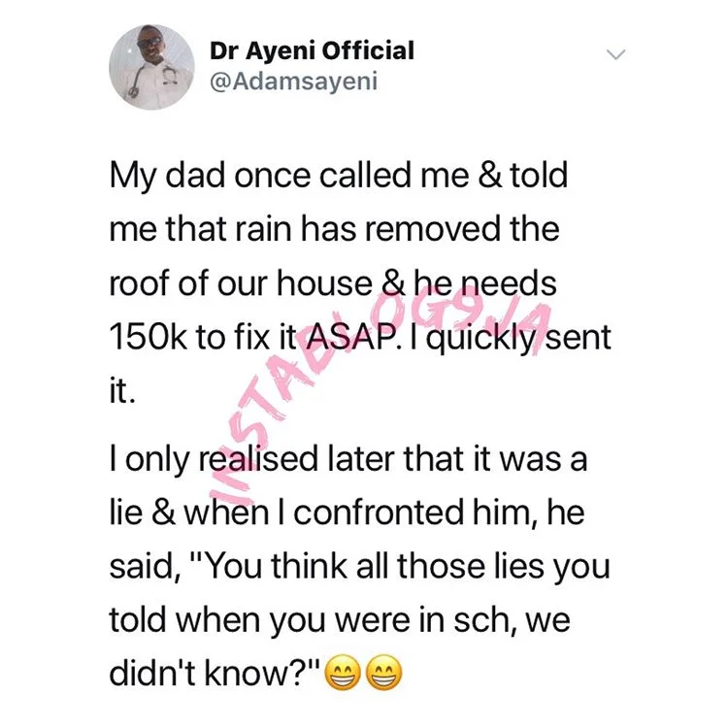Click the sunglasses on the avatar face
Viewport: 728px width, 728px height.
click(x=149, y=43)
